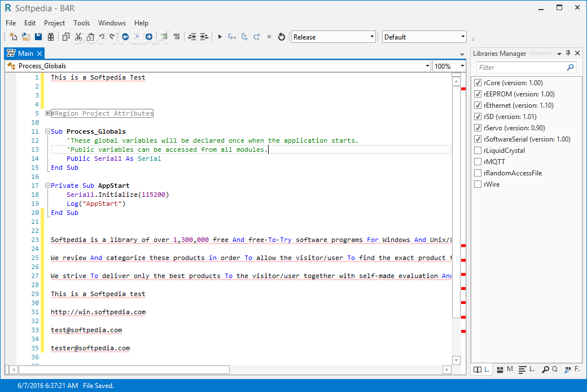Click the Copy toolbar icon
This screenshot has width=587, height=392.
tap(66, 37)
